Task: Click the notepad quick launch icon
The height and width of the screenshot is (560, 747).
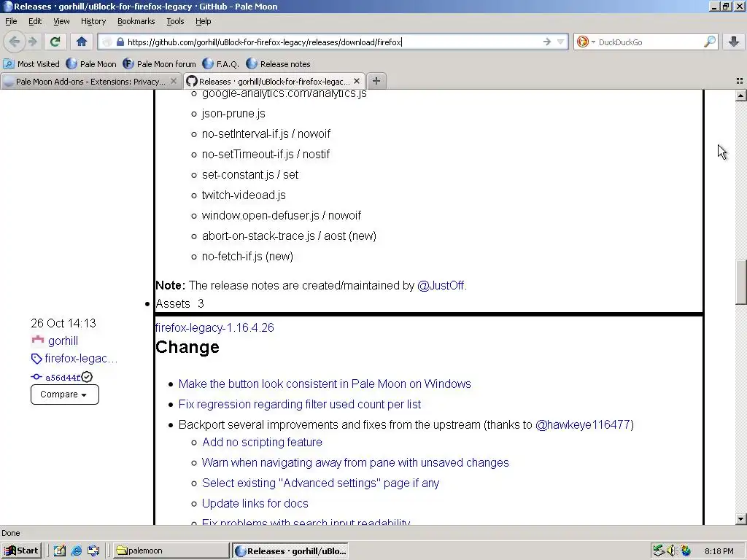Action: (60, 551)
